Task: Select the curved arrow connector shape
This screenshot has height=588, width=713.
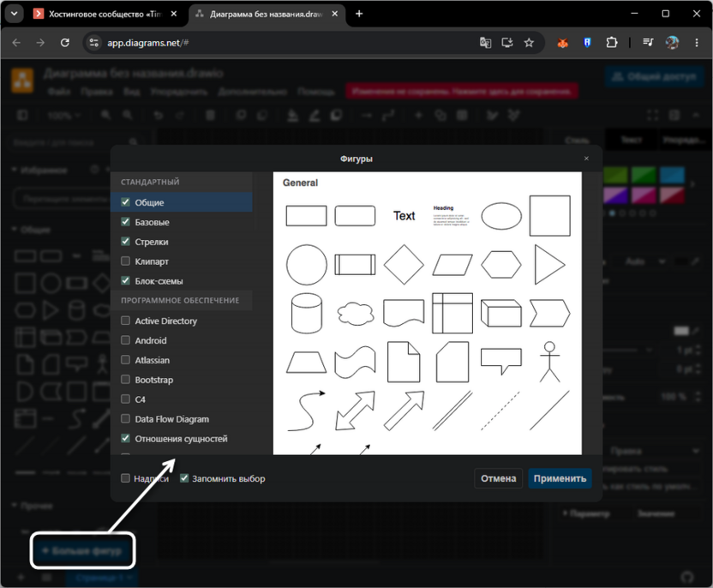Action: click(x=307, y=411)
